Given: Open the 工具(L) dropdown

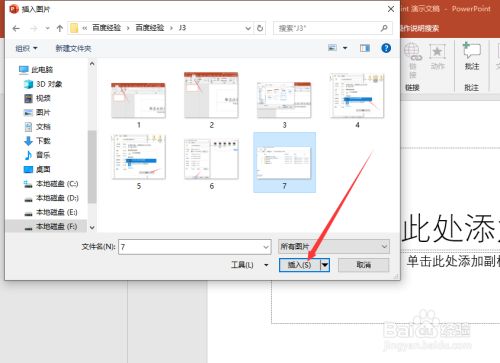Looking at the screenshot, I should pos(250,265).
